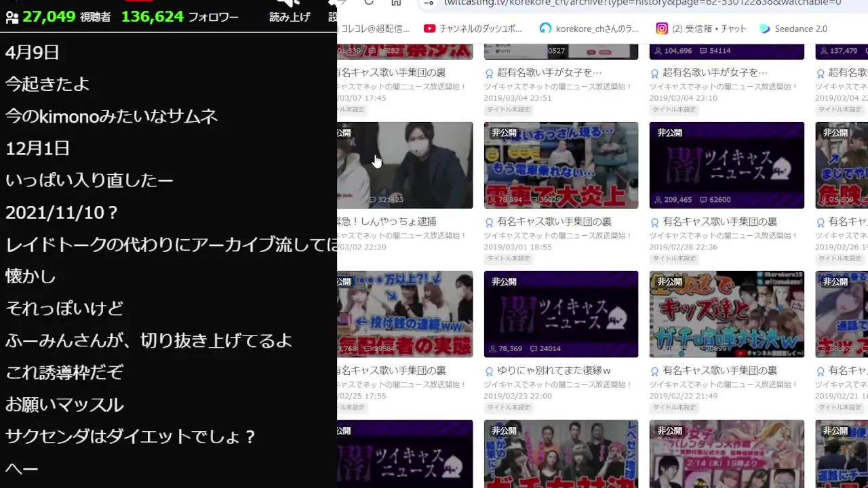Click 非公開 badge on 電車で大炎上 thumbnail
Image resolution: width=868 pixels, height=488 pixels.
[x=504, y=133]
